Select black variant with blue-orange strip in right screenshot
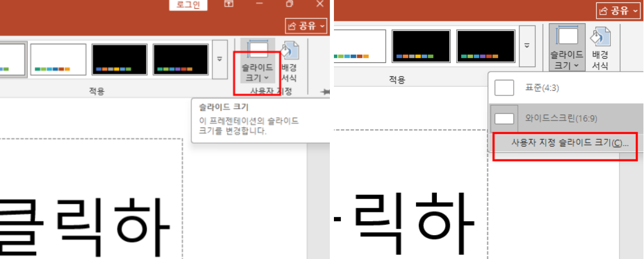This screenshot has height=259, width=644. point(421,46)
